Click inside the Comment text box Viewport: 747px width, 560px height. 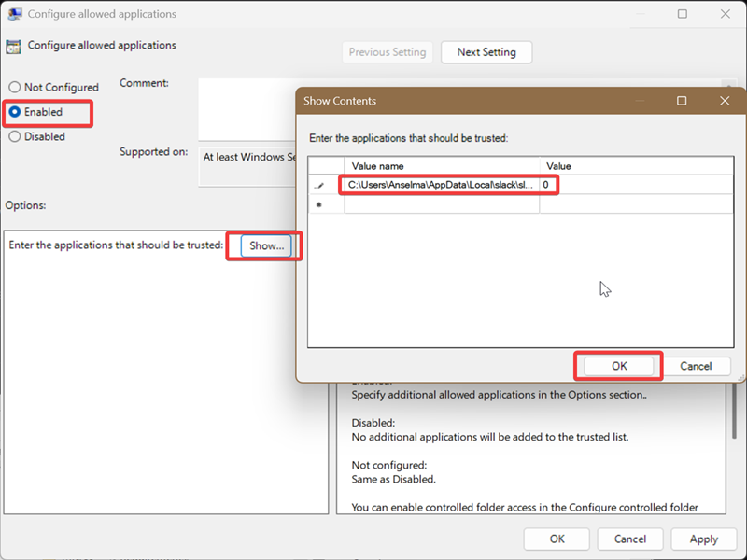tap(247, 109)
